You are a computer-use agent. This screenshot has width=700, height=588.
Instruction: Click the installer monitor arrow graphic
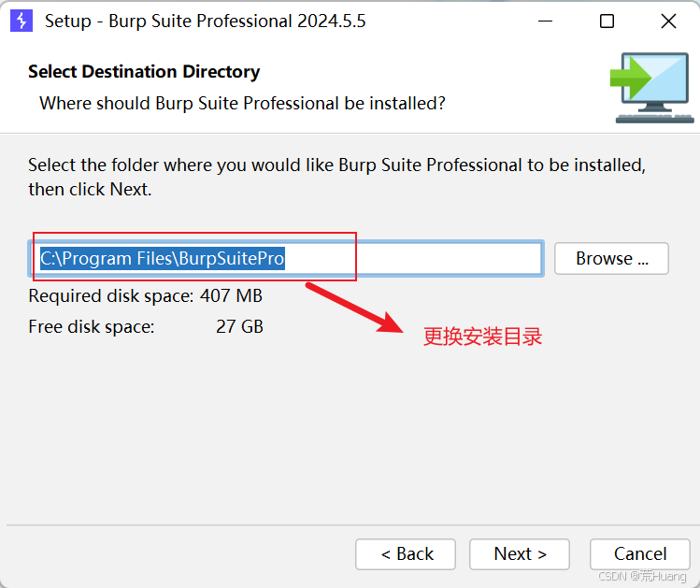click(x=651, y=88)
